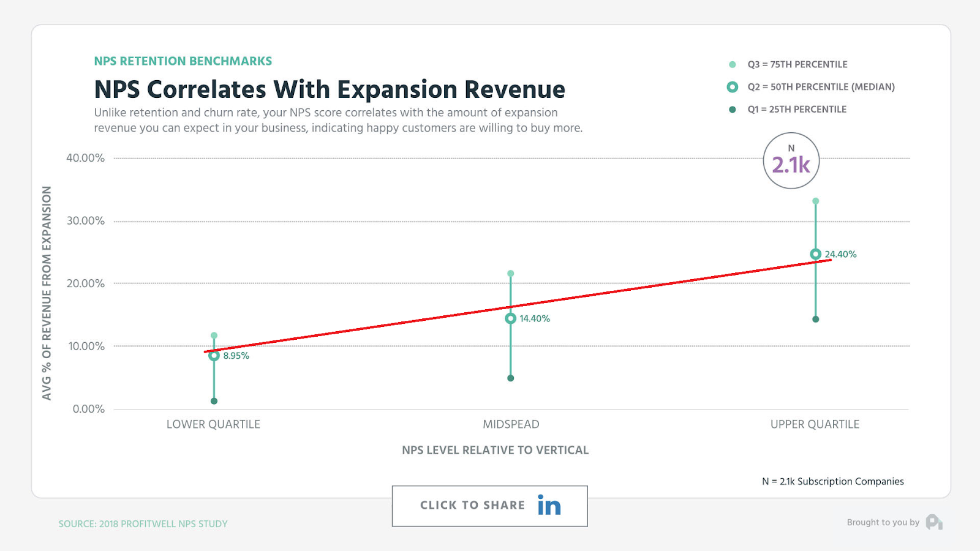Image resolution: width=980 pixels, height=551 pixels.
Task: Select the 24.40% median data point
Action: [x=815, y=254]
